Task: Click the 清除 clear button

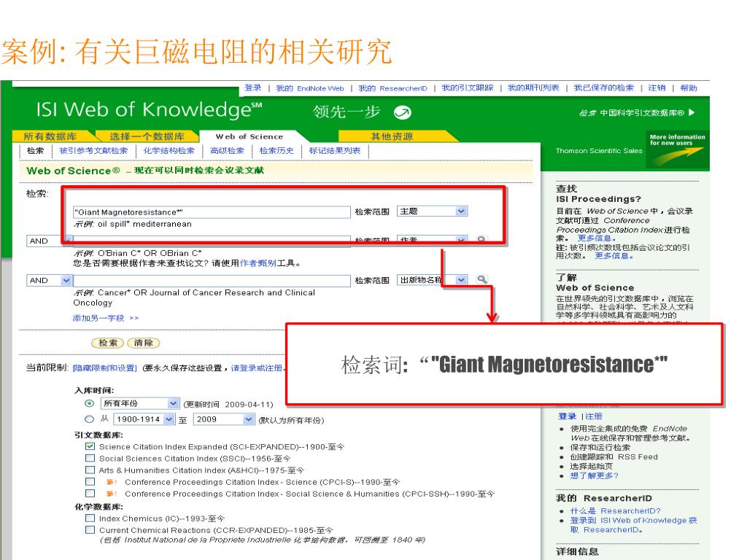Action: [144, 343]
